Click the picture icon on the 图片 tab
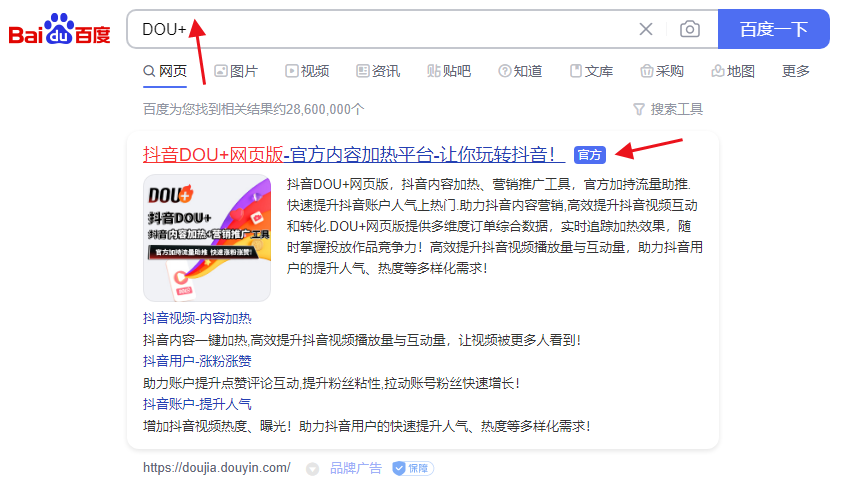 point(221,71)
